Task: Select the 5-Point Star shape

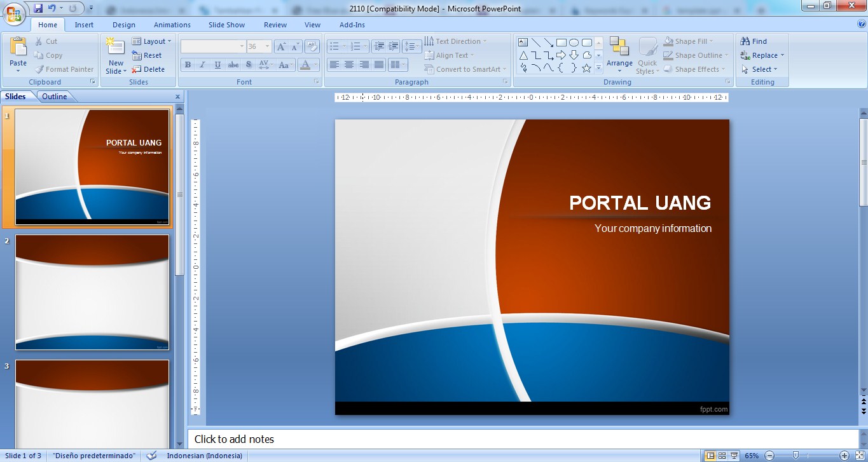Action: 587,68
